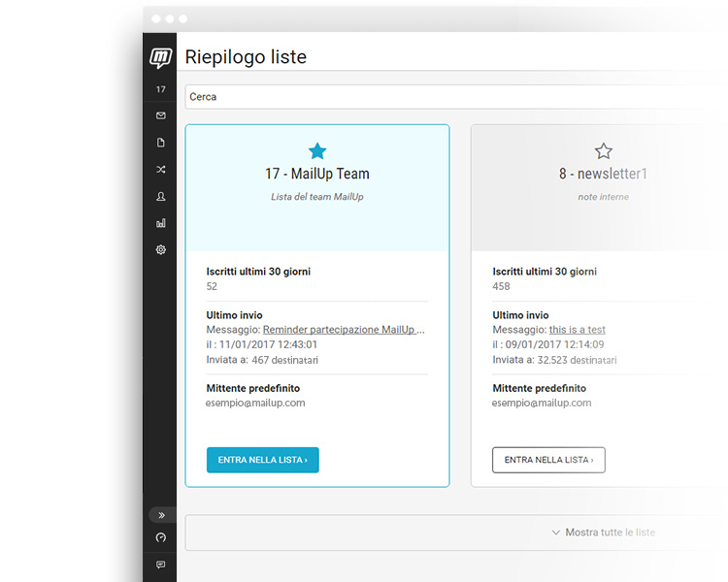Open the bar chart statistics icon

(x=161, y=223)
